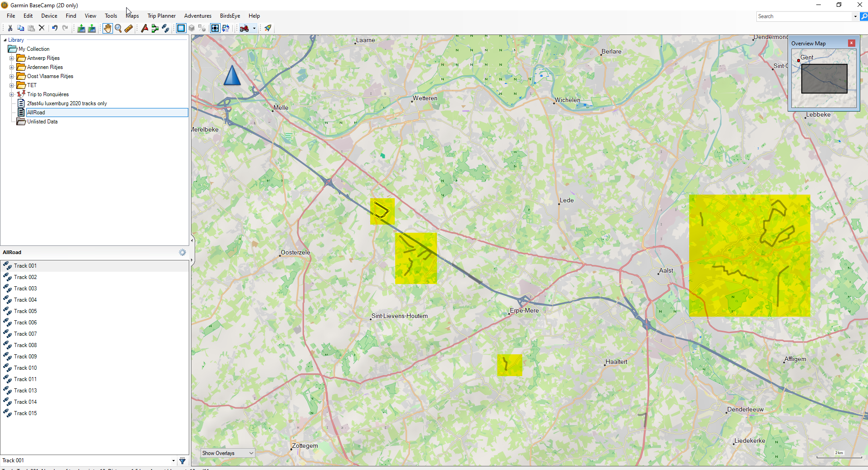Collapse the Library section
This screenshot has height=470, width=868.
pyautogui.click(x=5, y=40)
